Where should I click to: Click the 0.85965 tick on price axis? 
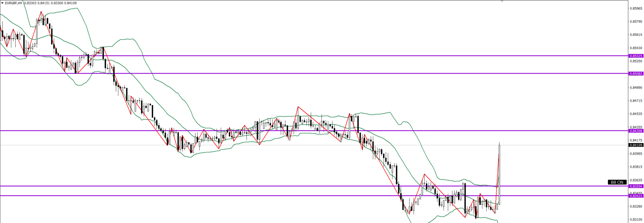[x=636, y=8]
